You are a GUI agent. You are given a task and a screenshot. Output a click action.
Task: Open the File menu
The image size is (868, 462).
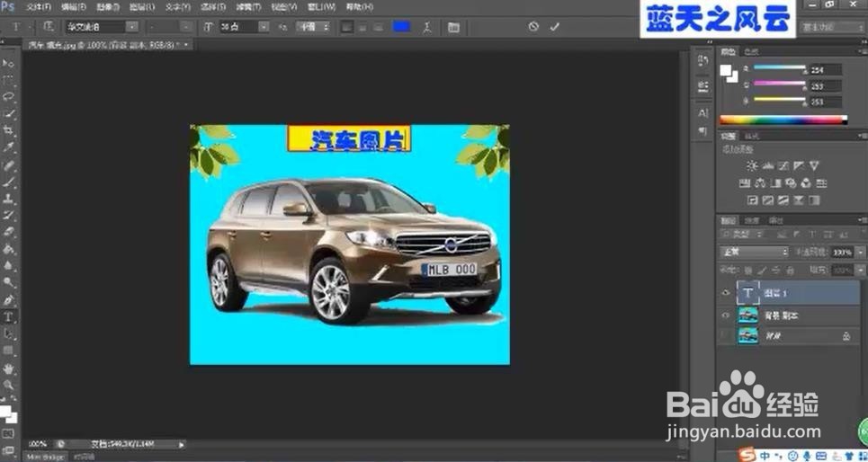click(x=39, y=7)
